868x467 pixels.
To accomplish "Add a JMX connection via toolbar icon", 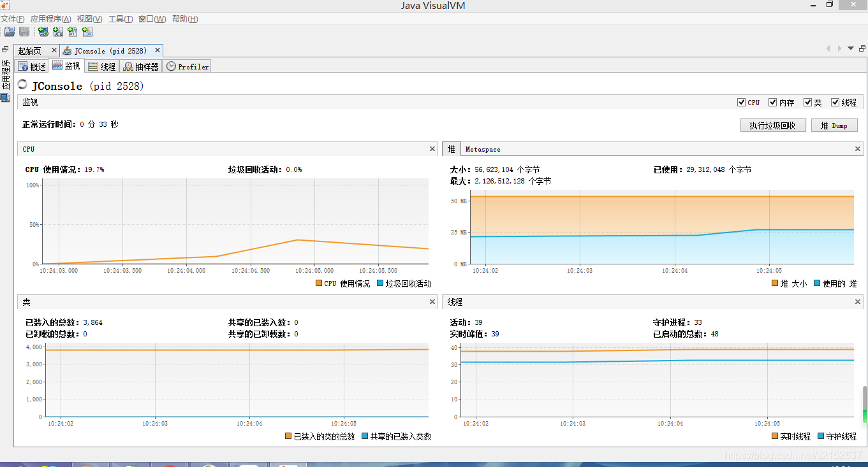I will (58, 32).
